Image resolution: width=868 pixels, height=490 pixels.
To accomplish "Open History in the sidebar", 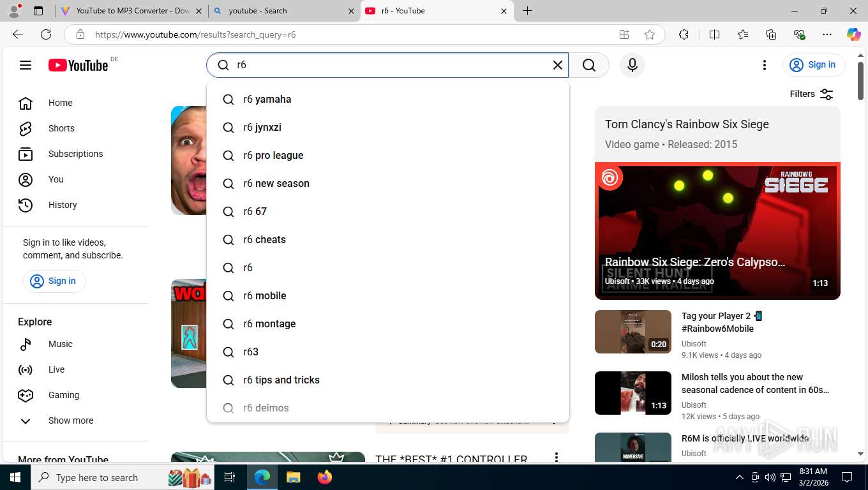I will (75, 205).
